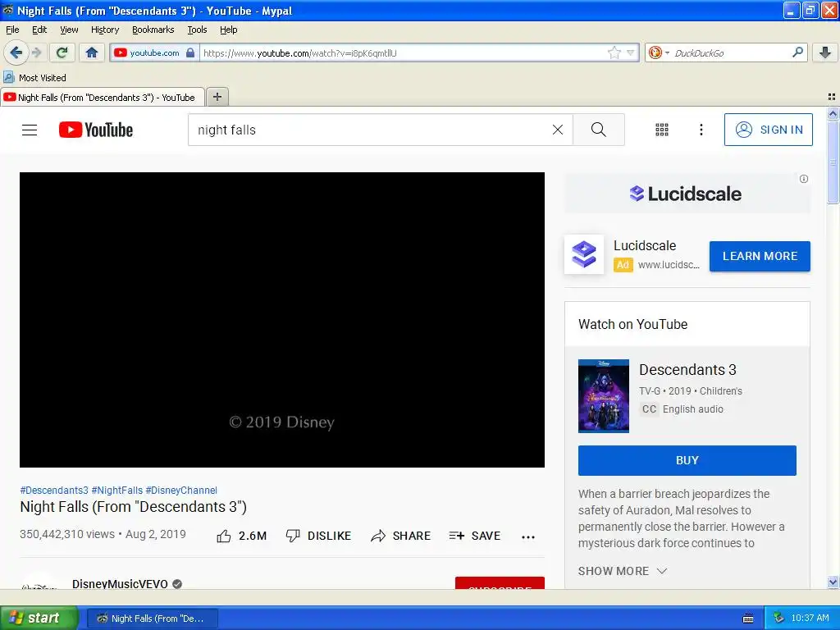Click the page scrollbar down arrow
This screenshot has height=630, width=840.
(x=833, y=582)
